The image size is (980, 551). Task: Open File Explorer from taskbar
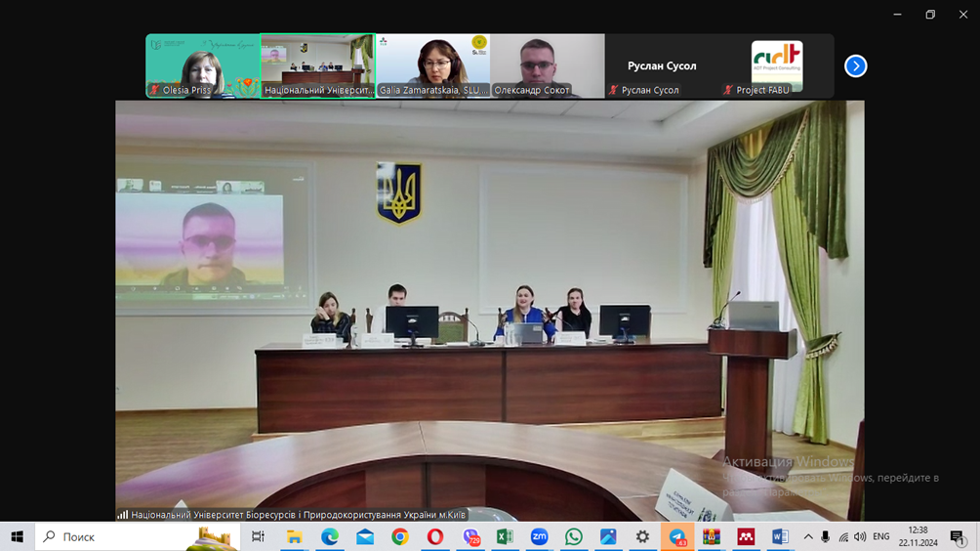click(294, 536)
